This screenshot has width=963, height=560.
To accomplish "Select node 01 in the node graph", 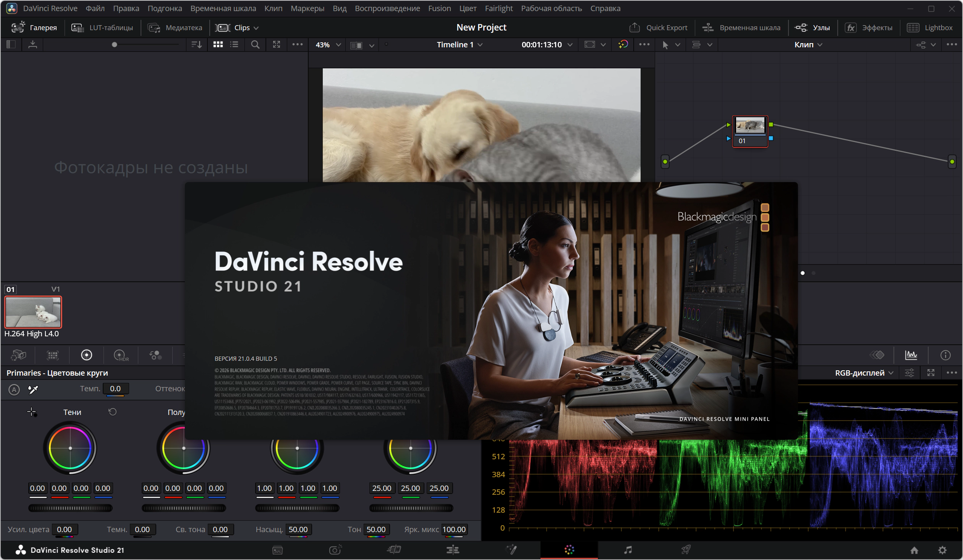I will tap(750, 131).
